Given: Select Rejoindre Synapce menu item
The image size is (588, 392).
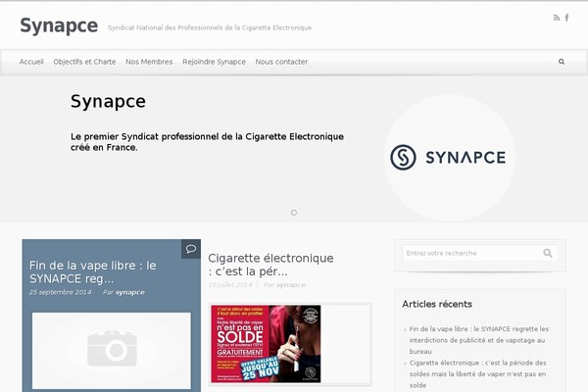Looking at the screenshot, I should point(214,62).
